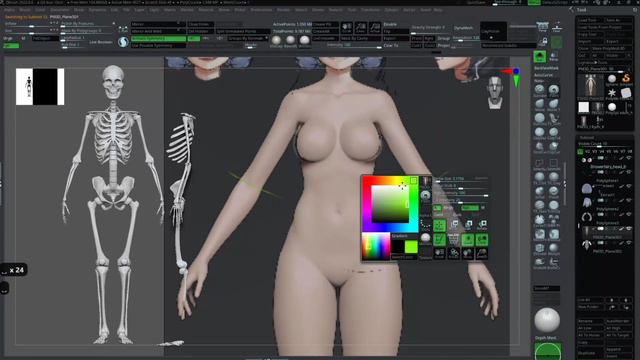640x360 pixels.
Task: Choose Sphere3D tool thumbnail in Tool panel
Action: [611, 79]
